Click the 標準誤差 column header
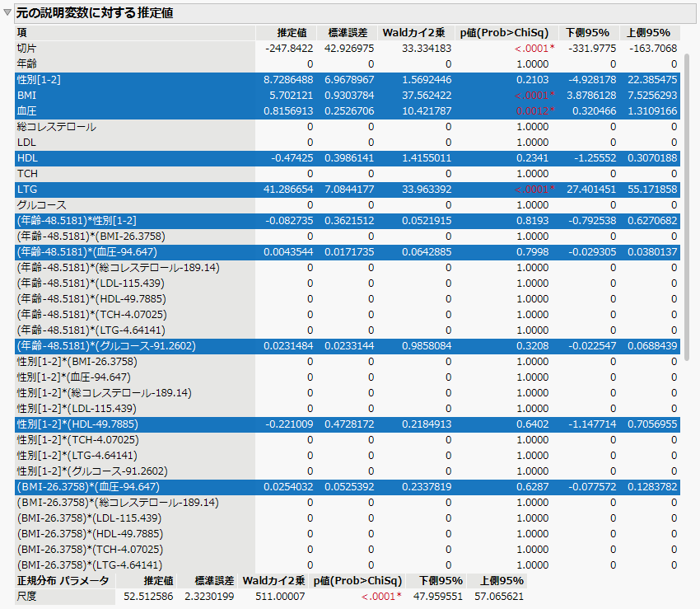Viewport: 700px width, 609px height. (348, 33)
